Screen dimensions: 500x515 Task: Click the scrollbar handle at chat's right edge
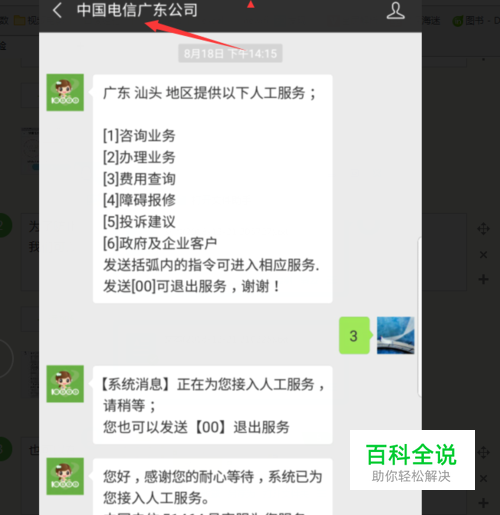[x=420, y=317]
